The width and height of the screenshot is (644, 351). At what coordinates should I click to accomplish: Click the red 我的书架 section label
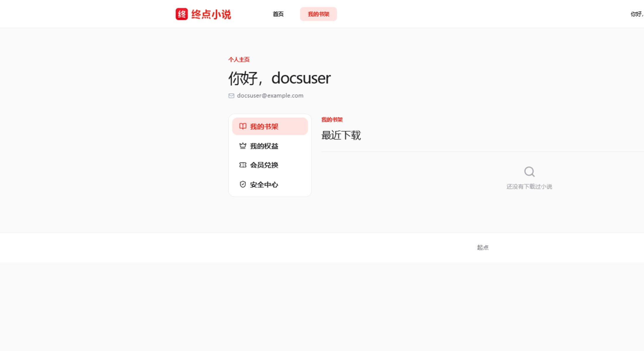(332, 120)
